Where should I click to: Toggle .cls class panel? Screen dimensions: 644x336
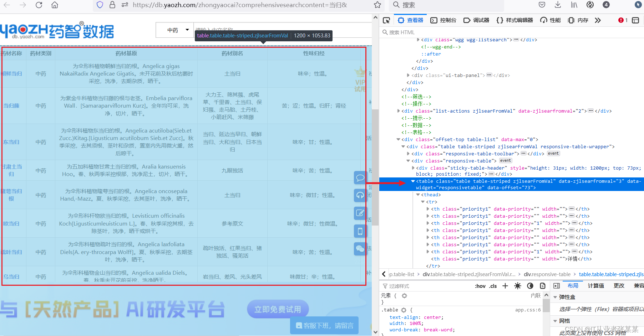tap(493, 286)
